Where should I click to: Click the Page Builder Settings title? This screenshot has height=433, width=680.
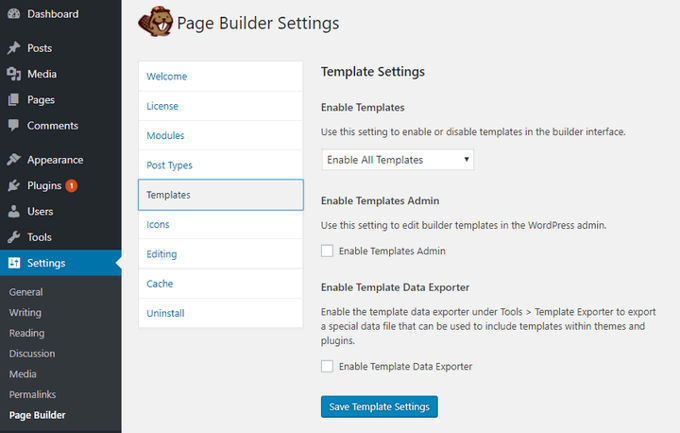pyautogui.click(x=258, y=23)
